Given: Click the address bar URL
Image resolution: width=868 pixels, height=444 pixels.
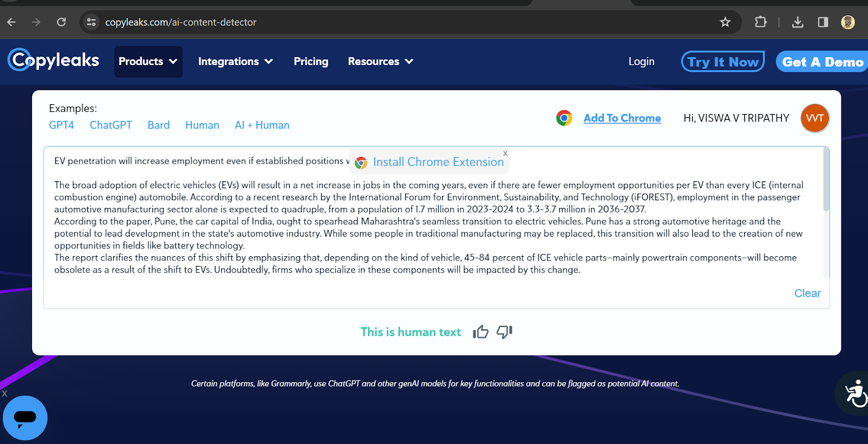Looking at the screenshot, I should click(181, 22).
